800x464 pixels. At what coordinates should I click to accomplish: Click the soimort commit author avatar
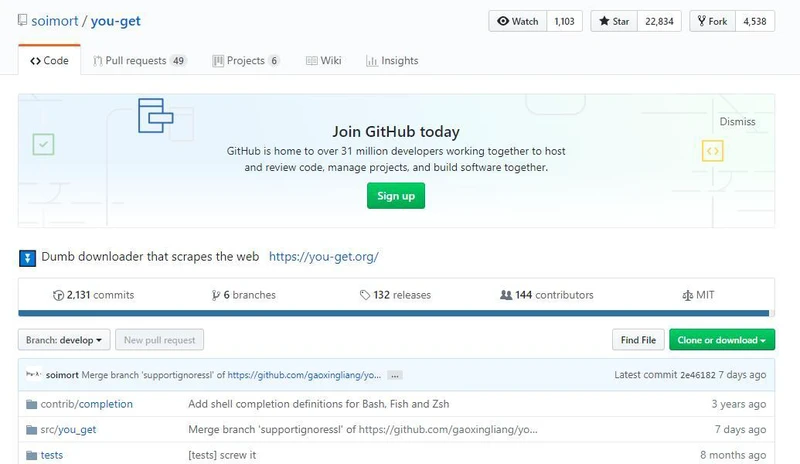[x=33, y=374]
